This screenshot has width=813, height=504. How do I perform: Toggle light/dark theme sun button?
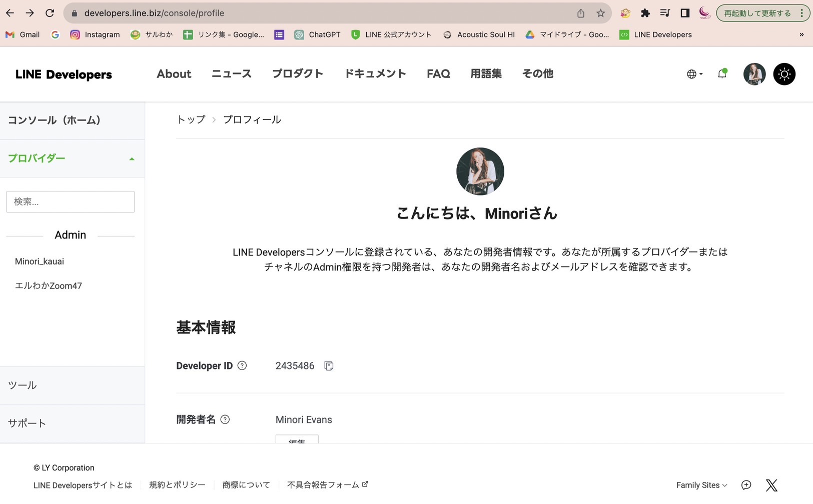point(784,74)
